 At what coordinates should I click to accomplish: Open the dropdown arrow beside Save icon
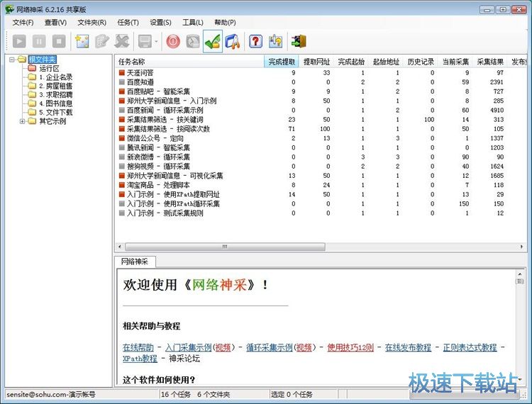(156, 42)
